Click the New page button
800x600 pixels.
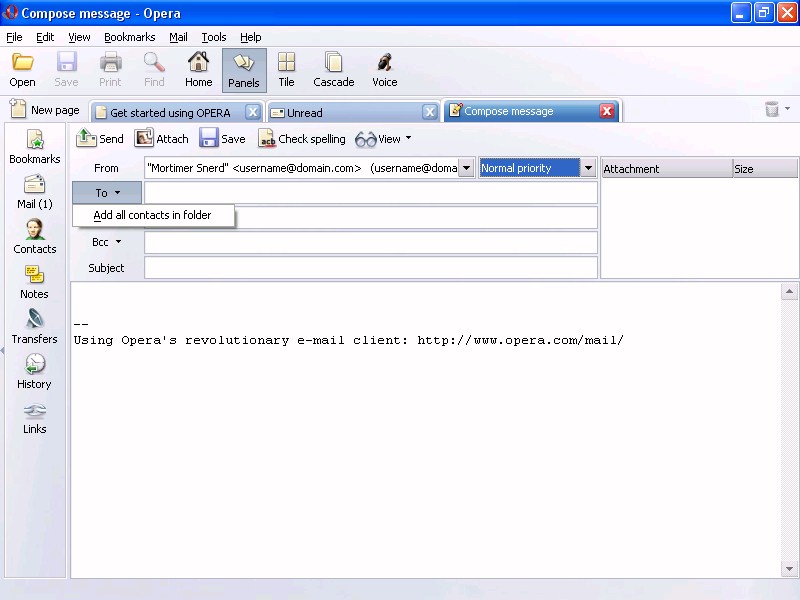[x=45, y=110]
